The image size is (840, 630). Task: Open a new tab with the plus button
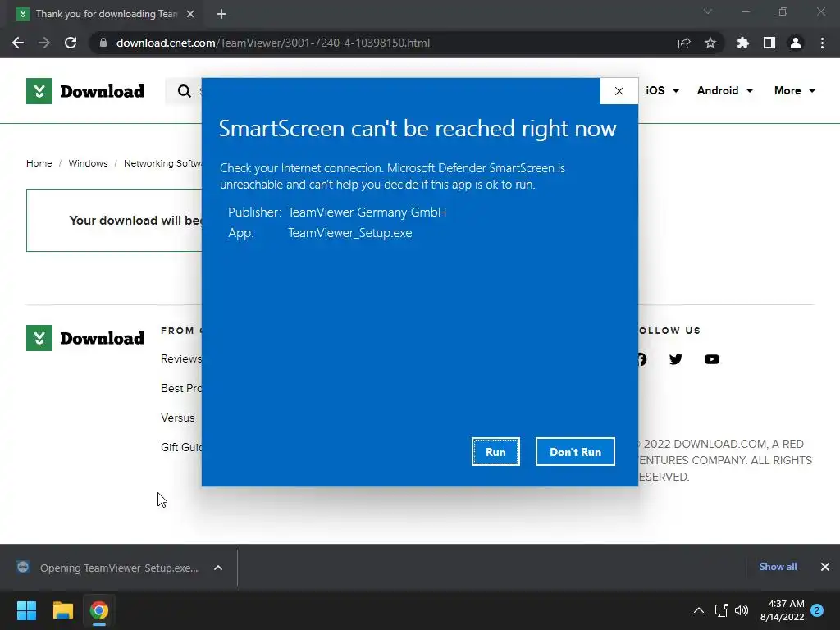(x=221, y=14)
